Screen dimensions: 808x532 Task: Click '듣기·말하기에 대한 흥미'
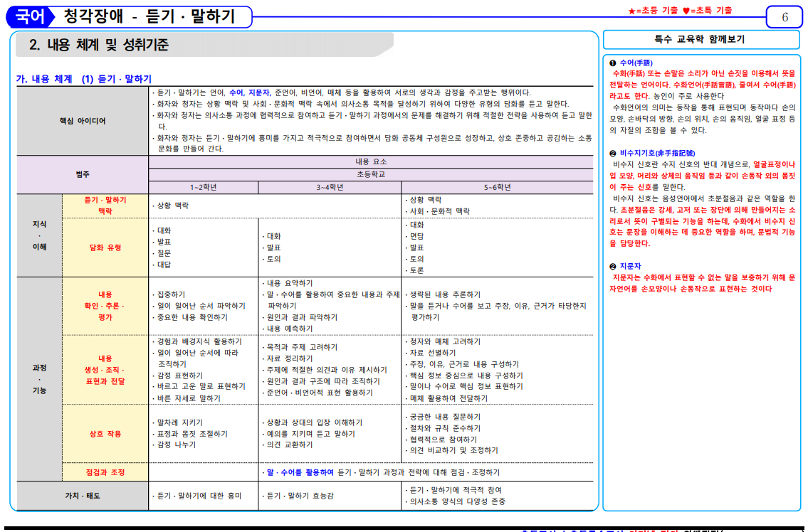[x=199, y=496]
